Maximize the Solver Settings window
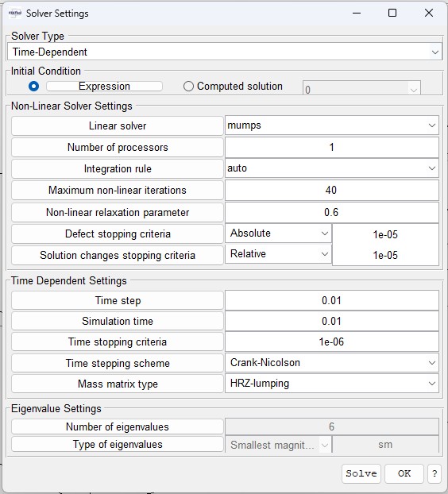This screenshot has height=494, width=448. pyautogui.click(x=392, y=13)
